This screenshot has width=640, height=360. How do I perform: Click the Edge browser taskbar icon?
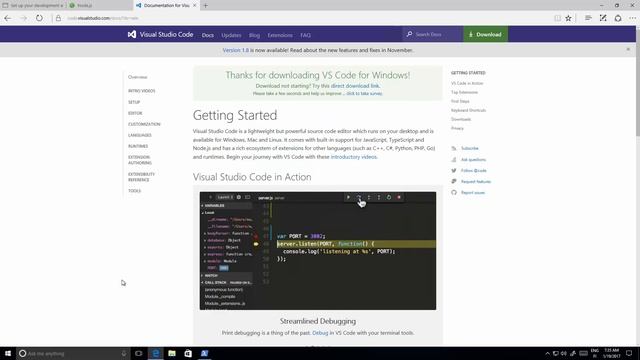[156, 353]
